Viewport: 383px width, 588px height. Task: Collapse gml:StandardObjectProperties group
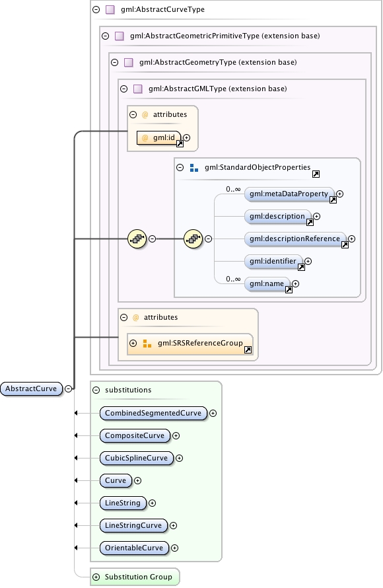tap(180, 168)
